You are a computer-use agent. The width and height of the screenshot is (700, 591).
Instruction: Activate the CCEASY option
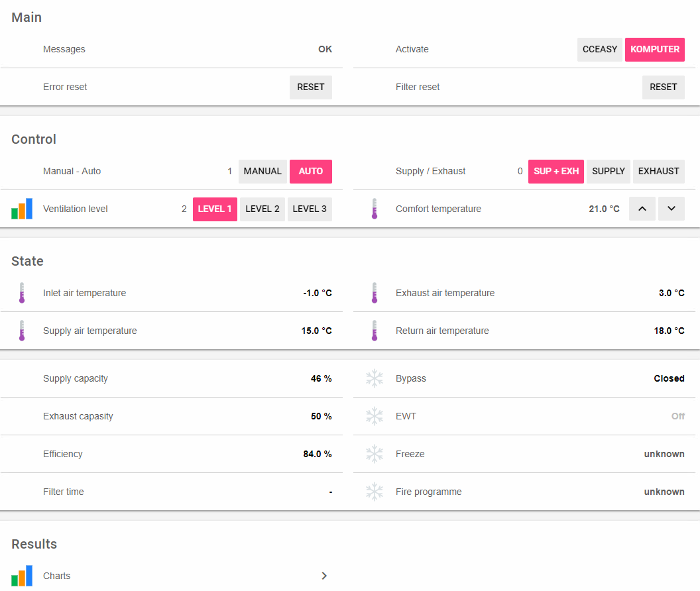[x=599, y=50]
